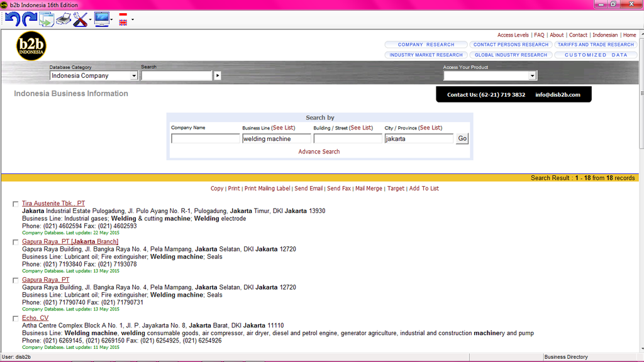This screenshot has height=362, width=644.
Task: Open the About link
Action: pyautogui.click(x=557, y=35)
